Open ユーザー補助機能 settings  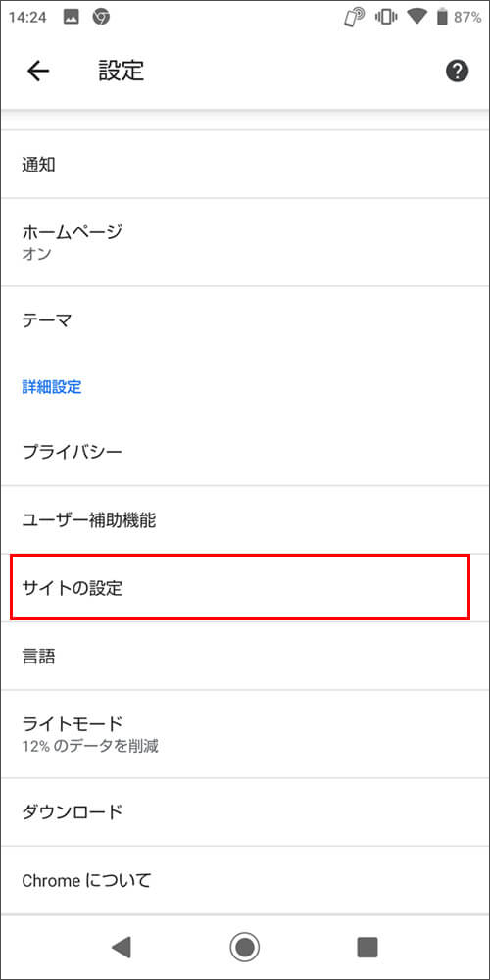coord(245,519)
